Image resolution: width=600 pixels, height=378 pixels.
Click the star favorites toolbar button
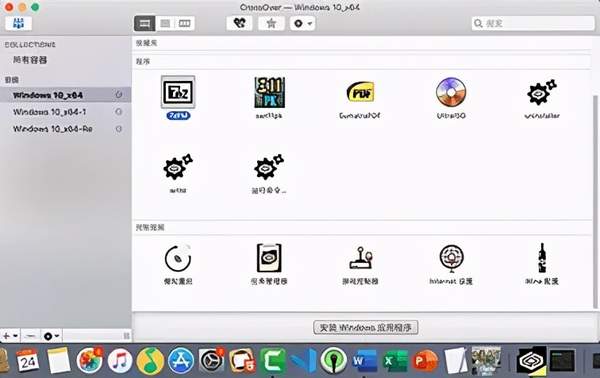tap(271, 23)
